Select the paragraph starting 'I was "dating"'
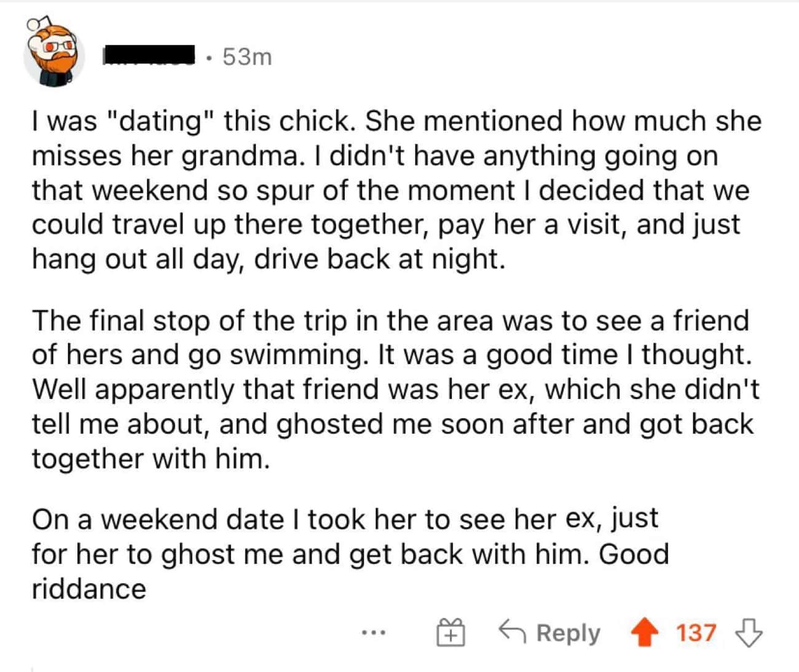799x672 pixels. (x=396, y=190)
